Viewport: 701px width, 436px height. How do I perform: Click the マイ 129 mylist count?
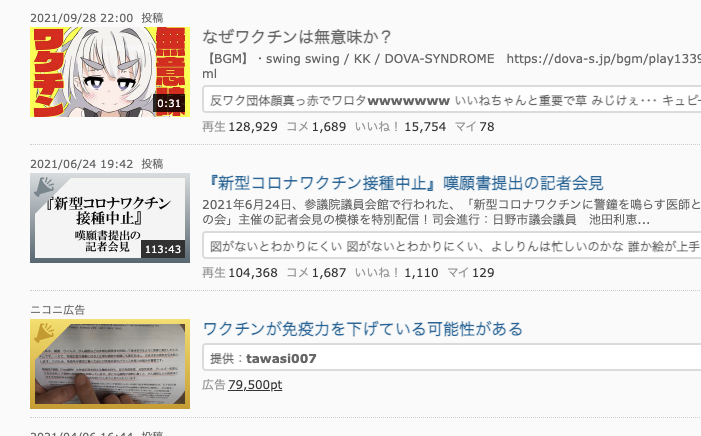coord(471,273)
